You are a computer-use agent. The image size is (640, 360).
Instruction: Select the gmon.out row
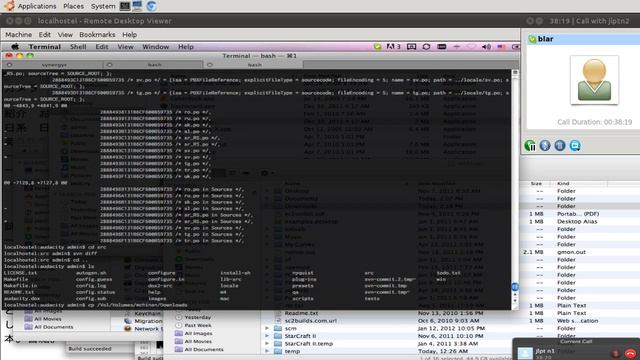pyautogui.click(x=571, y=252)
